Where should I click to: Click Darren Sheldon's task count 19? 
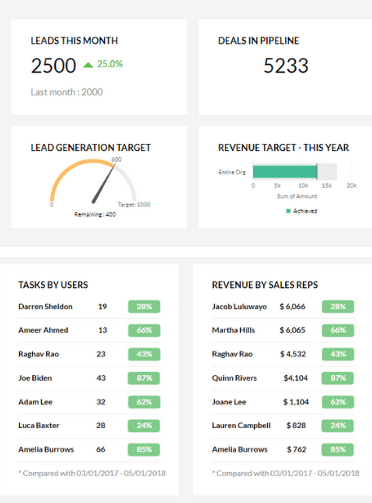click(x=102, y=306)
